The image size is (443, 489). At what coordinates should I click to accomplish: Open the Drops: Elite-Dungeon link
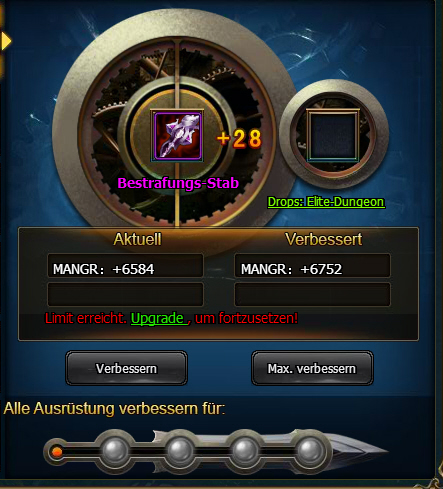326,202
